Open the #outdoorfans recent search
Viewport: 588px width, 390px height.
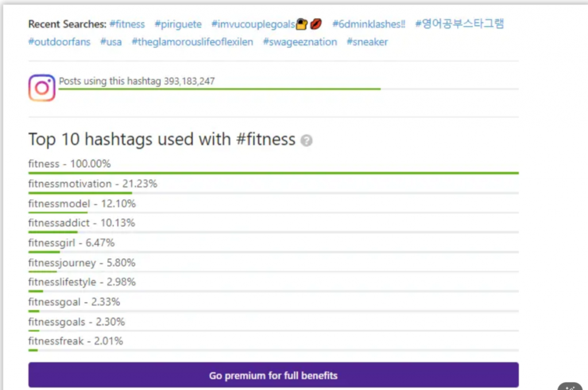[59, 42]
